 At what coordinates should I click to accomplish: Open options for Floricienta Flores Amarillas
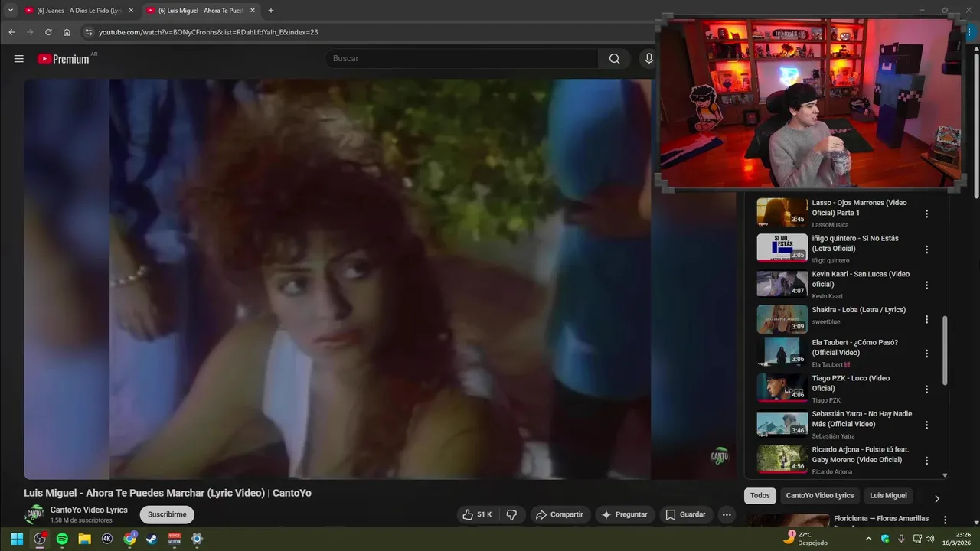(945, 520)
